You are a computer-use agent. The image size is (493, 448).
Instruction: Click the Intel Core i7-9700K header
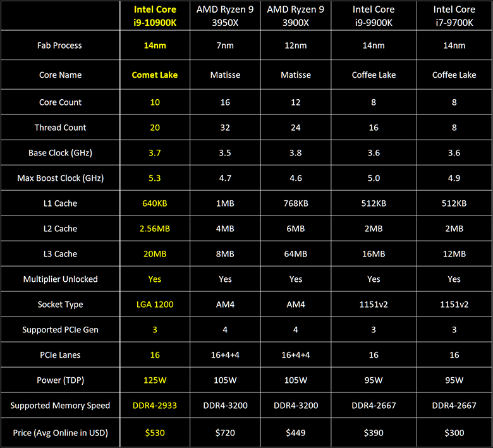454,16
